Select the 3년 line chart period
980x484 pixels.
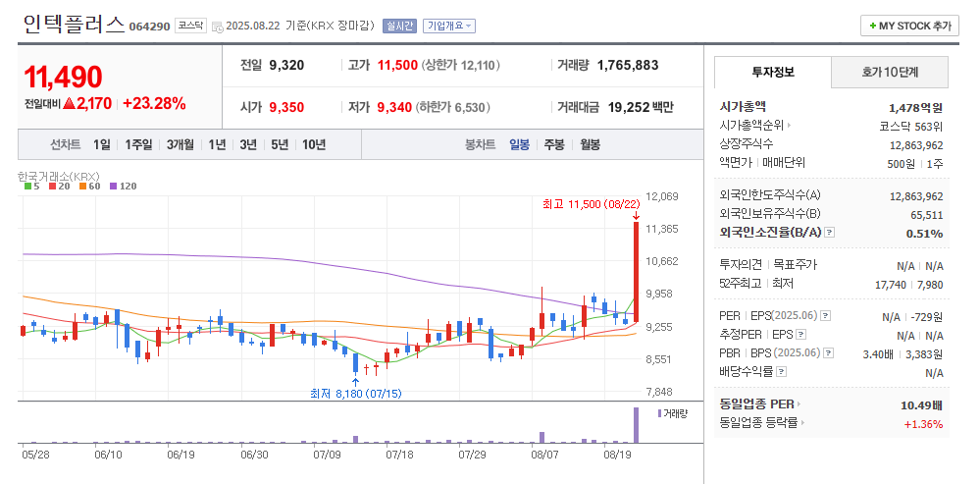(x=248, y=144)
